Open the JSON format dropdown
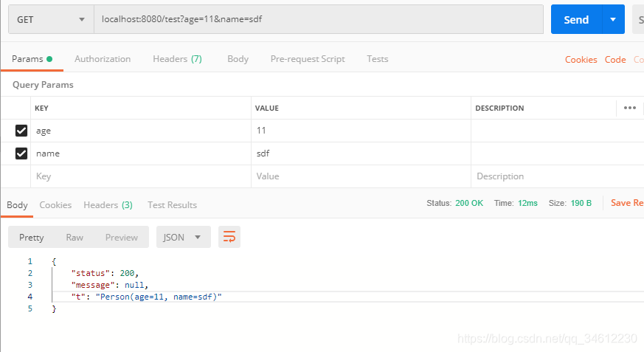 tap(183, 237)
